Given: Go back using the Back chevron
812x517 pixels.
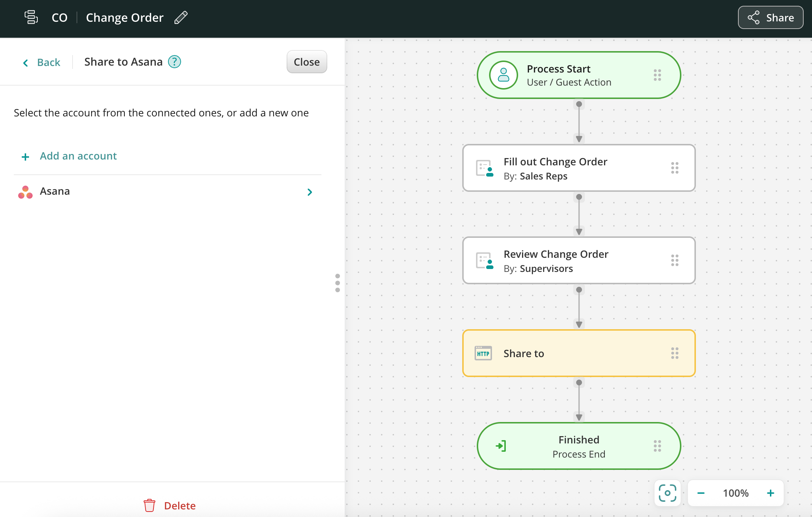Looking at the screenshot, I should click(x=26, y=63).
